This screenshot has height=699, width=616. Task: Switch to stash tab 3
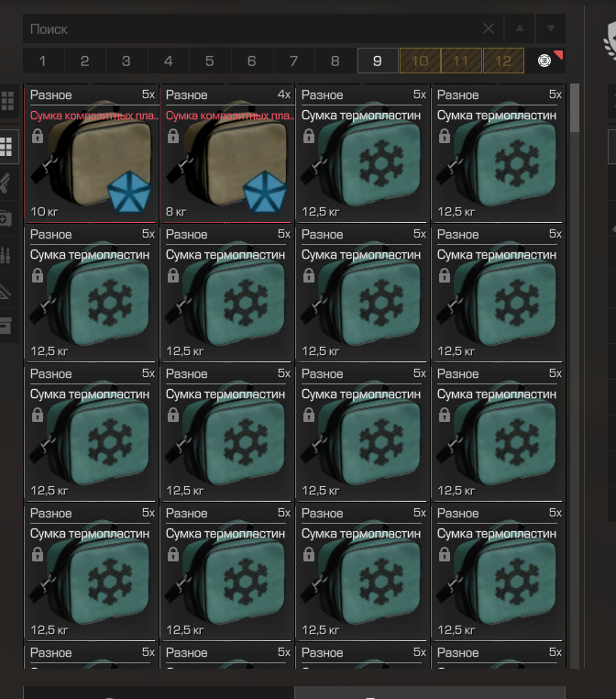pos(126,61)
